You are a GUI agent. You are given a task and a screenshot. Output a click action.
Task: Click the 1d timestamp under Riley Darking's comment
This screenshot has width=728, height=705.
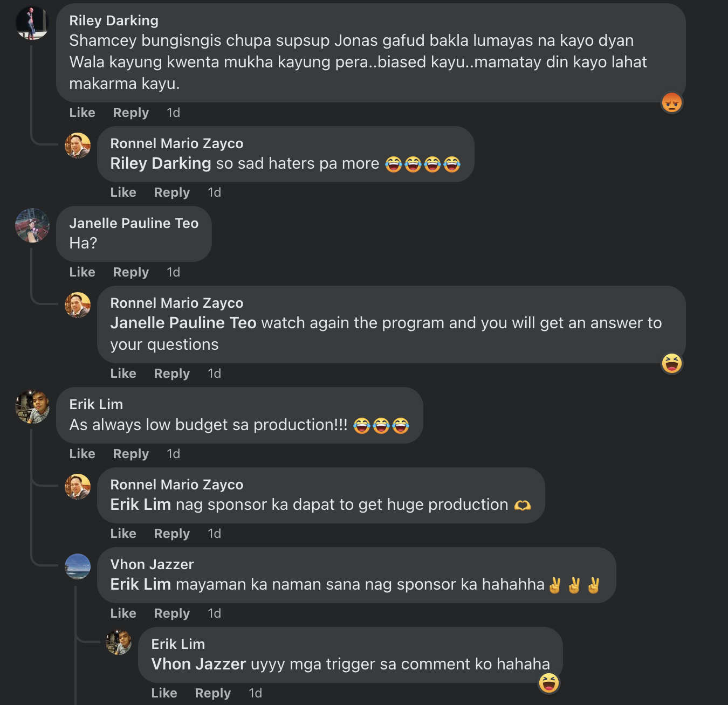click(173, 113)
